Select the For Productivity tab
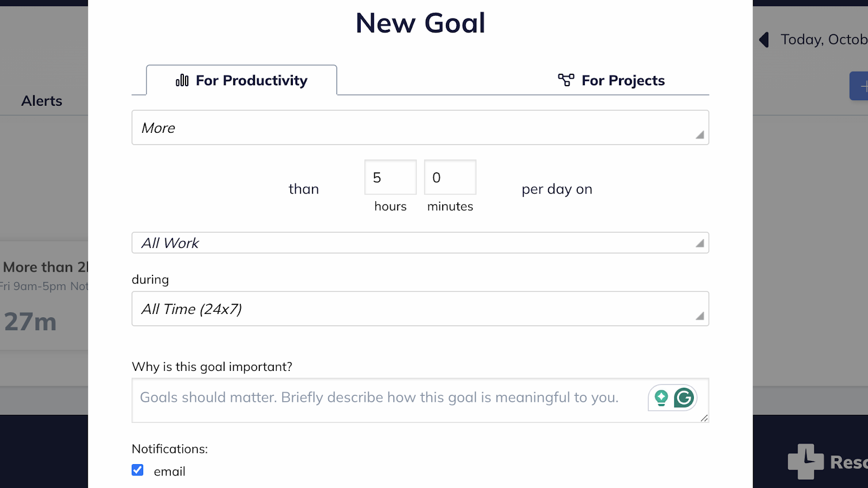Viewport: 868px width, 488px height. click(241, 80)
